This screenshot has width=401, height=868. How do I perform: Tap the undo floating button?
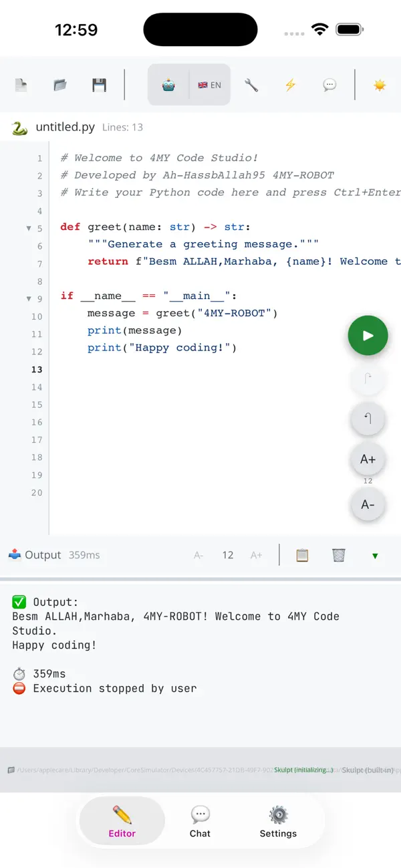point(368,419)
